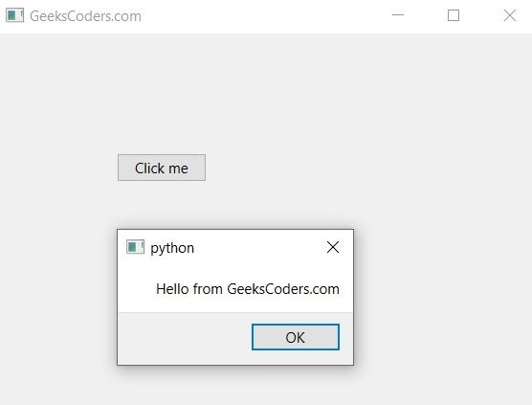This screenshot has width=532, height=405.
Task: Click the GeeksCoders.com window's title bar icon
Action: point(14,15)
